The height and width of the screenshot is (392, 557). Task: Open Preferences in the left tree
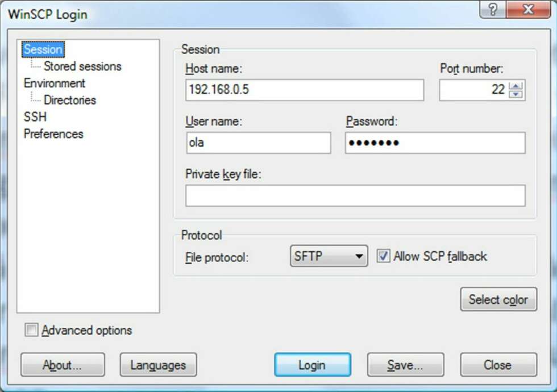53,134
